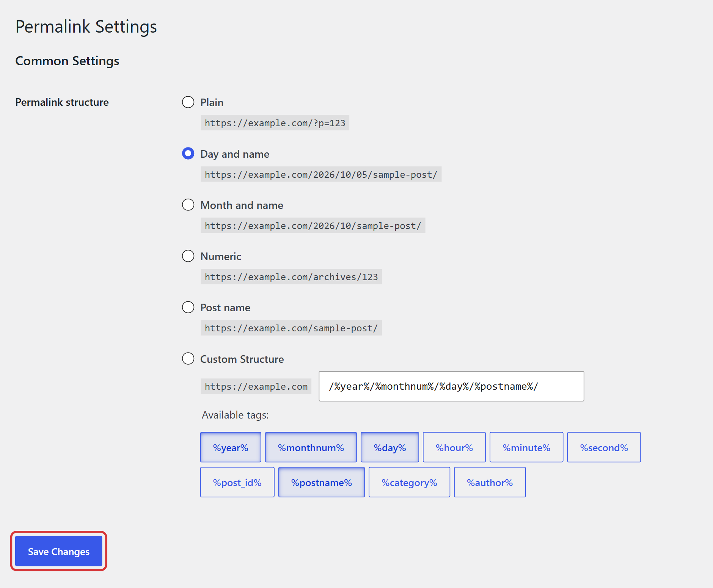Click the Available tags label

235,415
